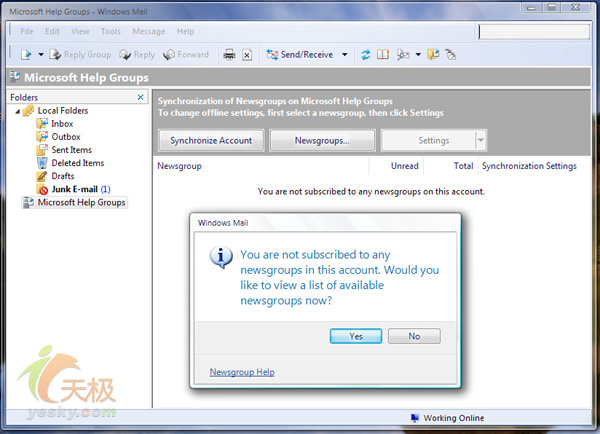Click the Send/Receive button
Screen dimensions: 600x434
pos(300,55)
